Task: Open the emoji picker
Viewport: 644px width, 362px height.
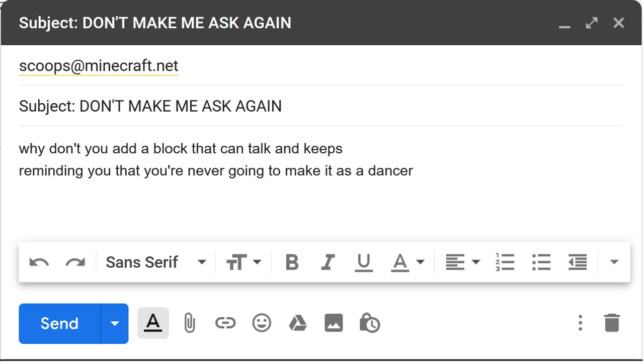Action: (x=262, y=323)
